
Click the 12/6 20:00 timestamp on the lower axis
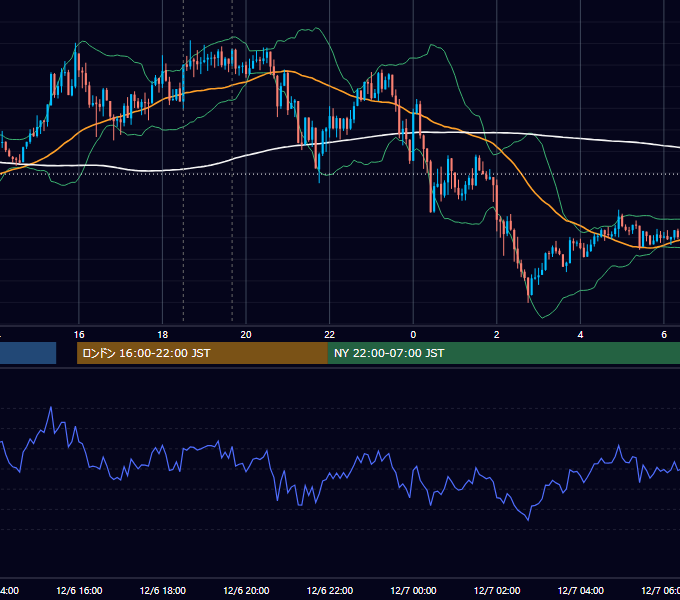[246, 591]
